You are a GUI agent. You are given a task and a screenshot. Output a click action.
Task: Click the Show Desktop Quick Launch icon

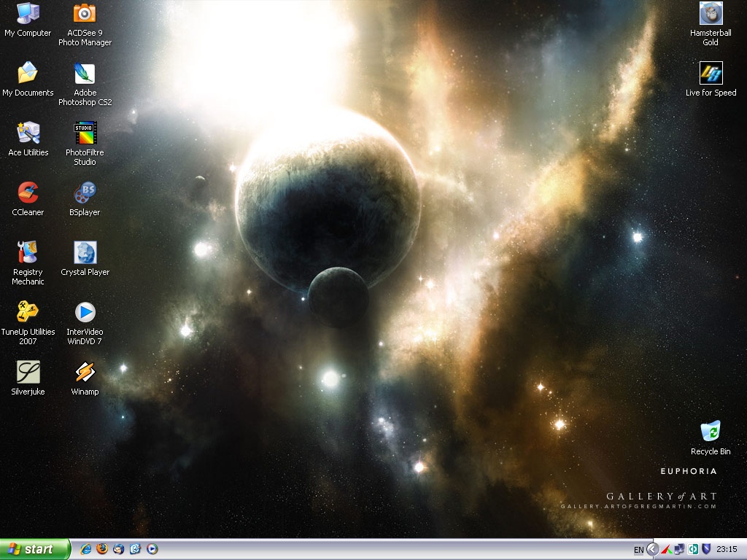tap(135, 549)
